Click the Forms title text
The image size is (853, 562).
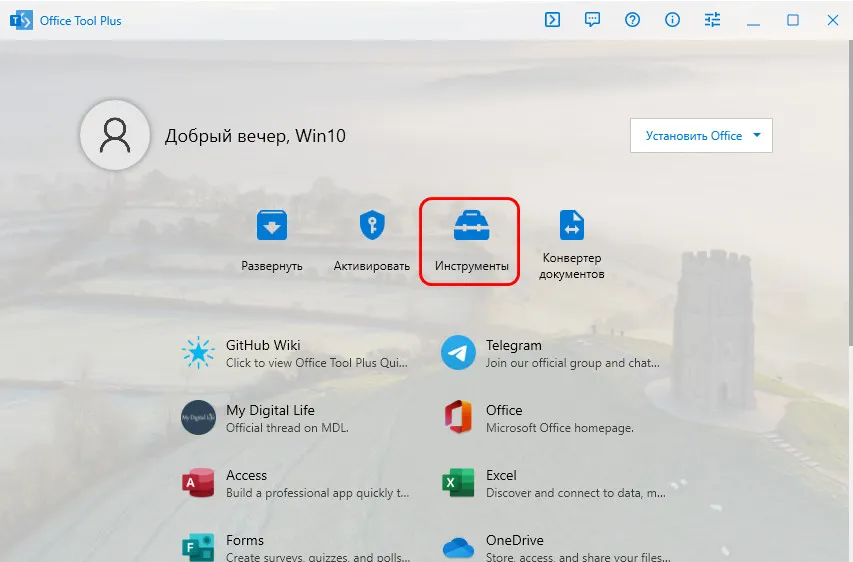tap(245, 540)
